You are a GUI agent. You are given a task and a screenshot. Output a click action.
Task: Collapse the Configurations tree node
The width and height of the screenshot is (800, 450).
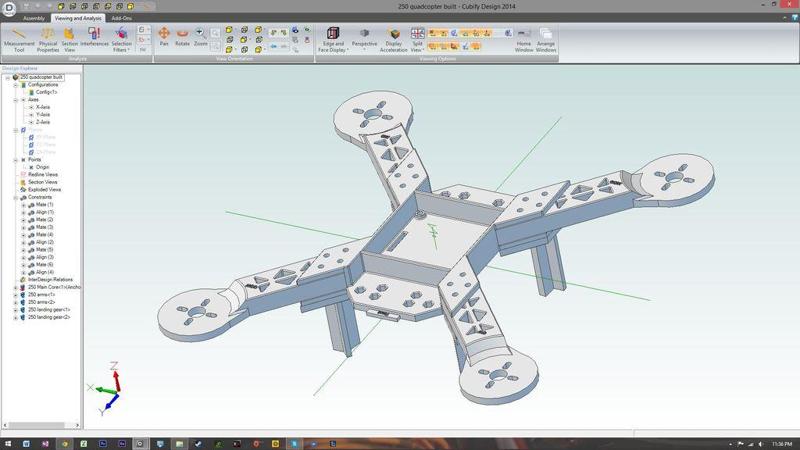coord(16,85)
